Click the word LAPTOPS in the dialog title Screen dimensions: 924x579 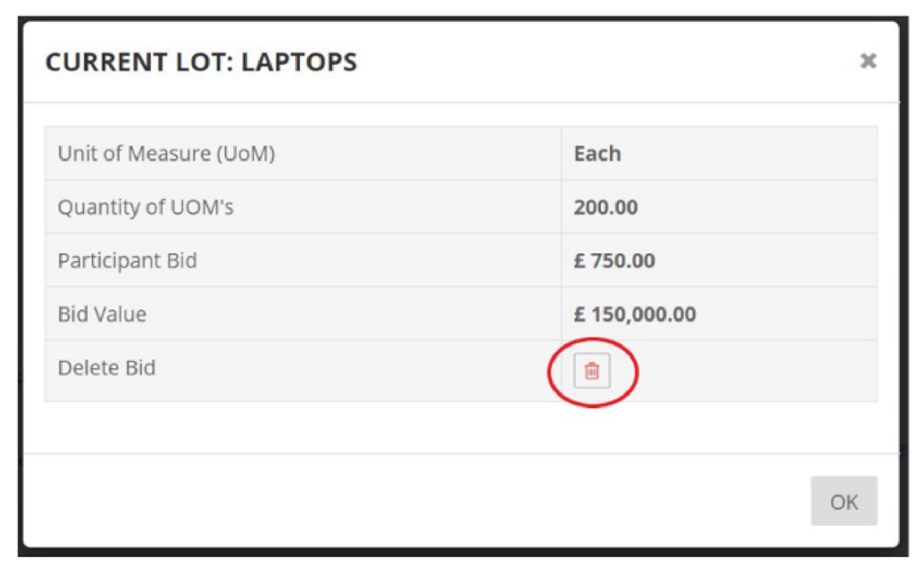tap(299, 61)
